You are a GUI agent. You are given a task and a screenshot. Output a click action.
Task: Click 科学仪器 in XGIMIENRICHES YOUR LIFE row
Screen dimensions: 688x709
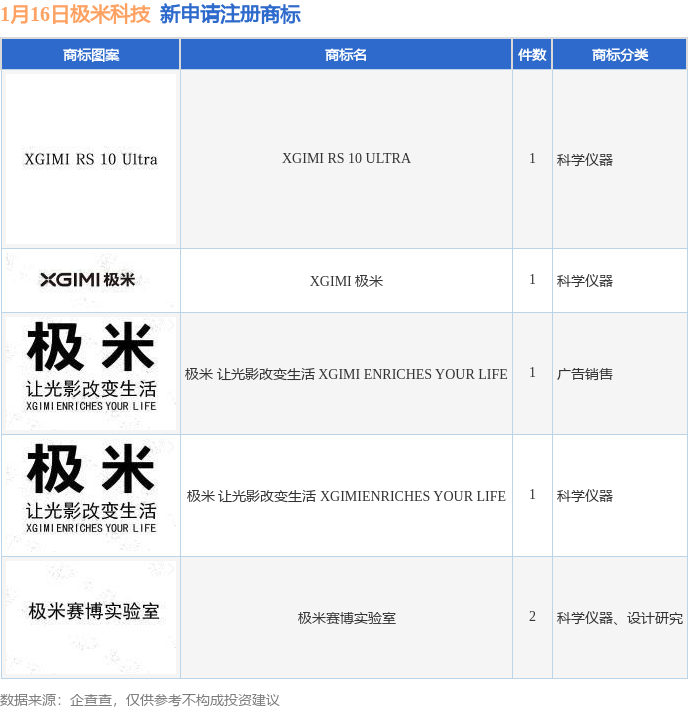click(584, 496)
